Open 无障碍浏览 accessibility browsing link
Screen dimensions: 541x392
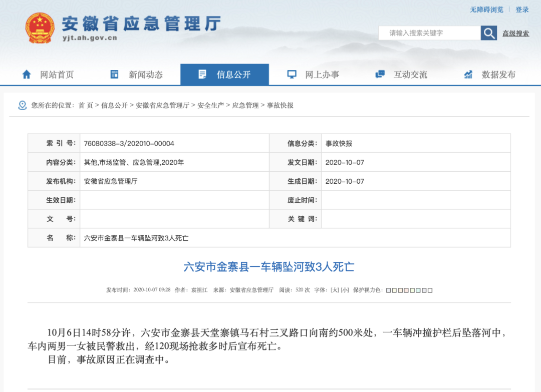pos(486,10)
